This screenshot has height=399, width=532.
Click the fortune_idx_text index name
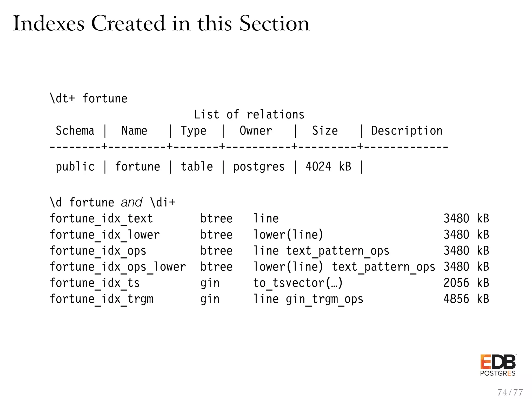(101, 218)
